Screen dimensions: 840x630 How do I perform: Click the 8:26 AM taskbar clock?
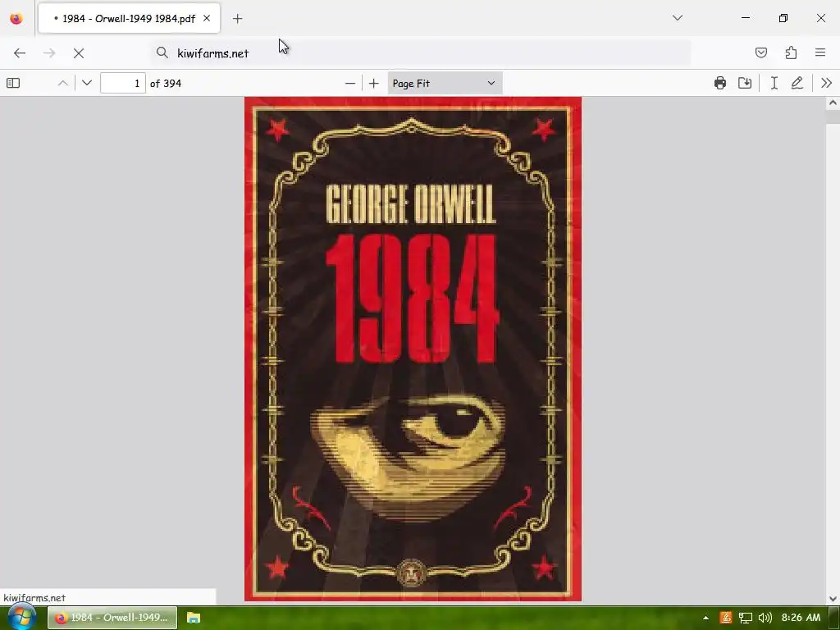(x=801, y=618)
